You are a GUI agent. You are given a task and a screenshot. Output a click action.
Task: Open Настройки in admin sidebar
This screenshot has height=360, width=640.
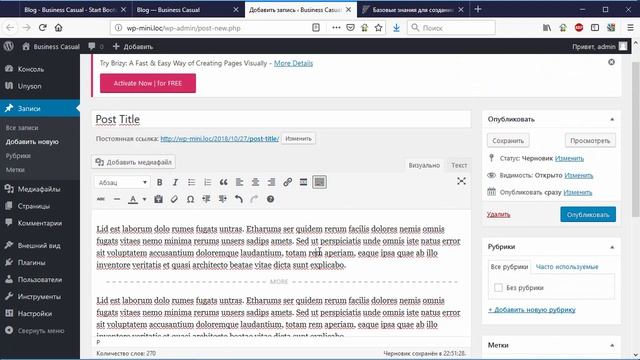[40, 313]
